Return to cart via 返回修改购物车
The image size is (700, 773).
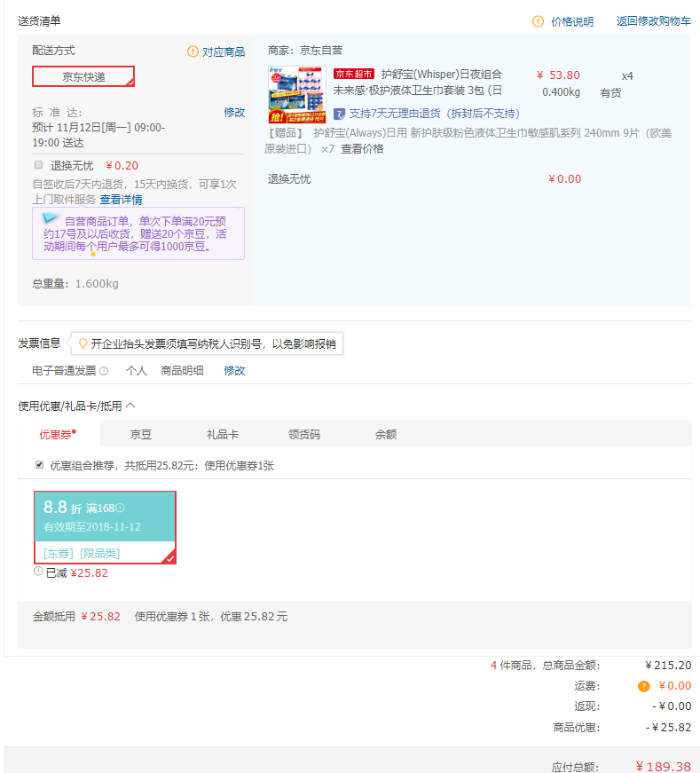tap(653, 21)
